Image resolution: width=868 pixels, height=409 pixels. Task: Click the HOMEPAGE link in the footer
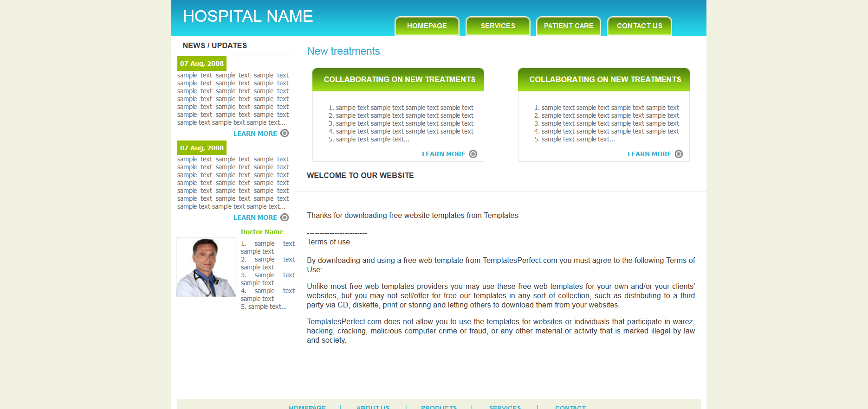(x=307, y=407)
